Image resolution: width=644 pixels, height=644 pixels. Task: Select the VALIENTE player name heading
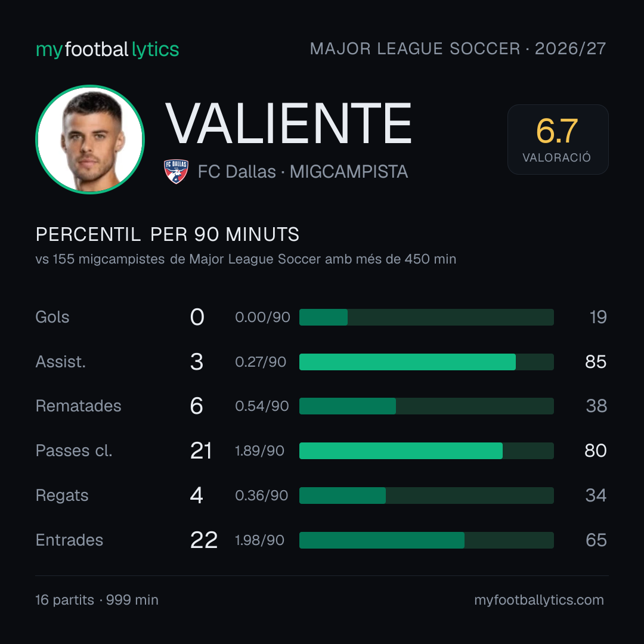(289, 123)
